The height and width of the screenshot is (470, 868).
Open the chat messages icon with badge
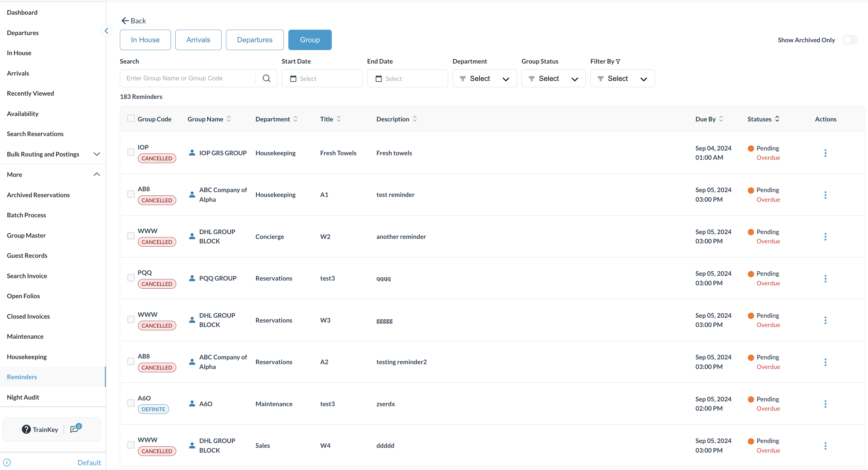(74, 429)
